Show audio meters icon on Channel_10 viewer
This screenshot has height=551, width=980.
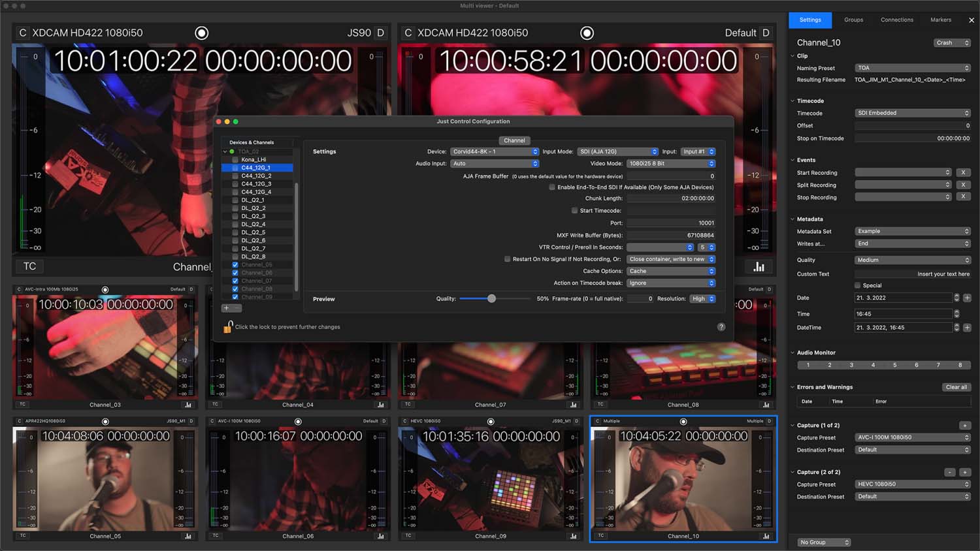(x=766, y=536)
